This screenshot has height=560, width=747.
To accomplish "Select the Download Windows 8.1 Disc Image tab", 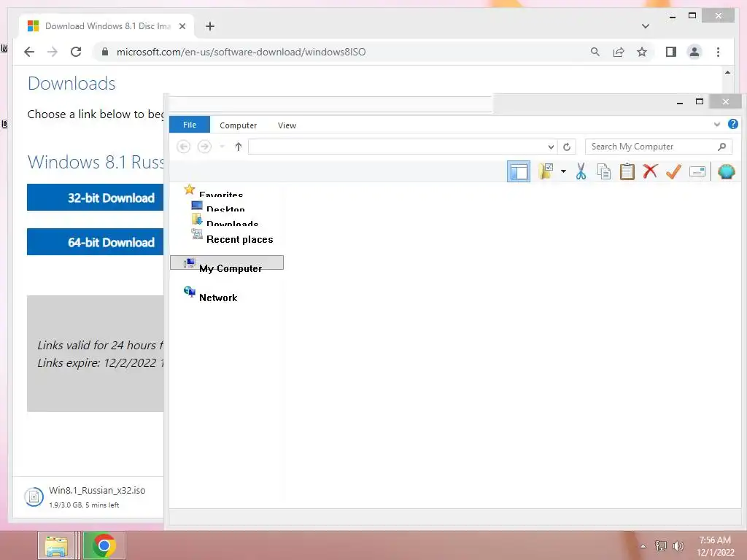I will tap(108, 26).
